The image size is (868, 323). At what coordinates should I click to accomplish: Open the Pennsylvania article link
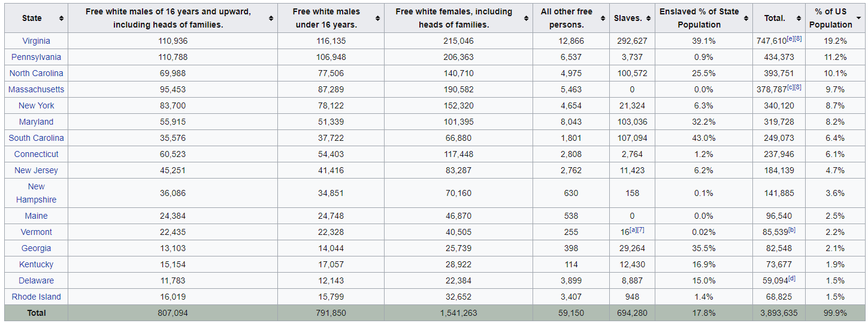coord(36,57)
